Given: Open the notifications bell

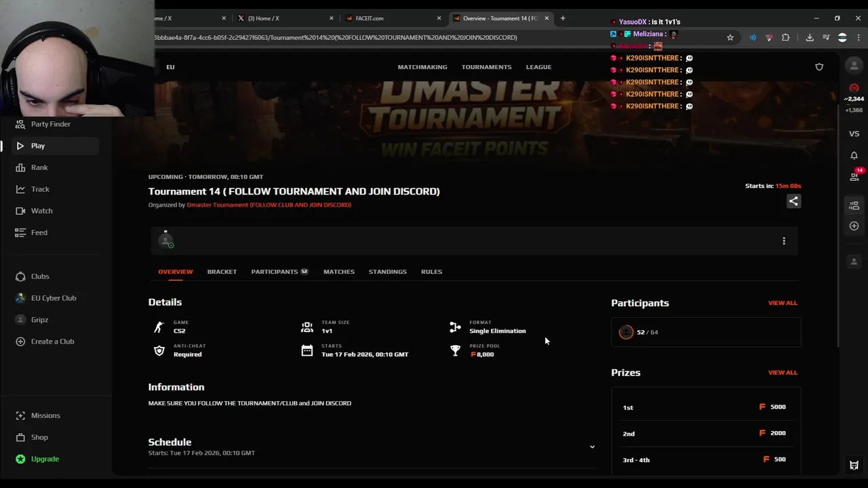Looking at the screenshot, I should [x=854, y=155].
